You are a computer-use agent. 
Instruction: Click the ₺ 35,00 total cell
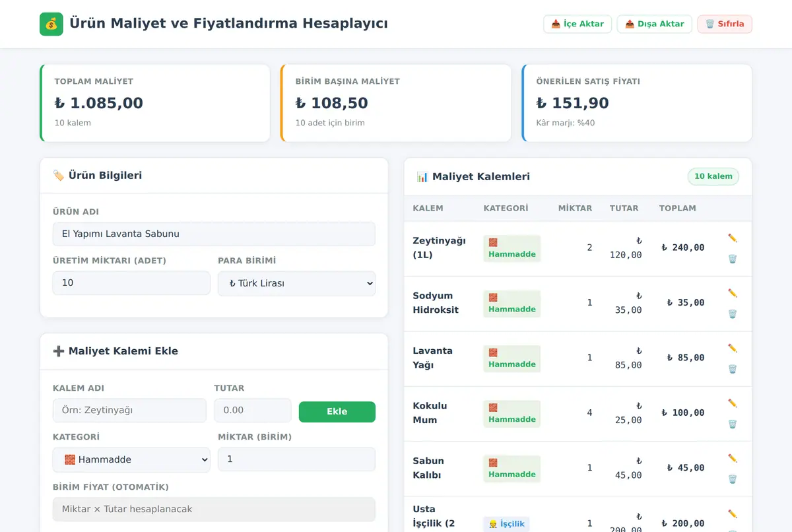[686, 302]
